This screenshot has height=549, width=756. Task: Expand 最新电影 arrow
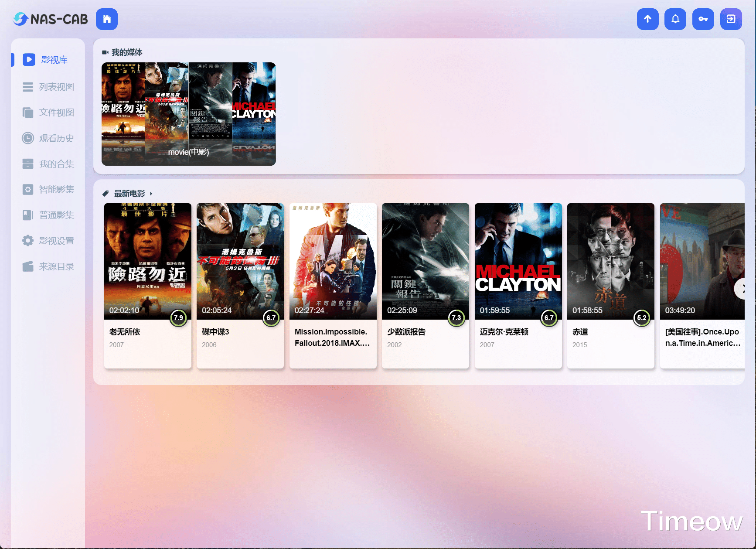click(x=151, y=194)
